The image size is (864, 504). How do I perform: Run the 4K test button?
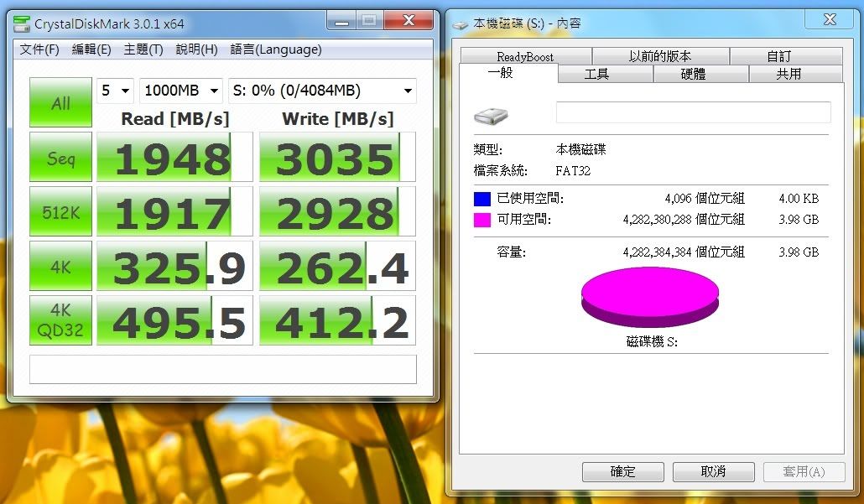[x=60, y=266]
